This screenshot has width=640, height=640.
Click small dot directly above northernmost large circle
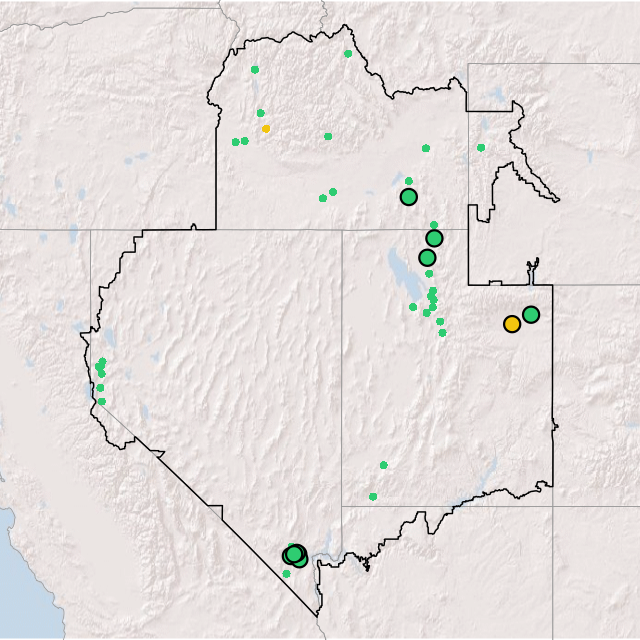coord(408,181)
